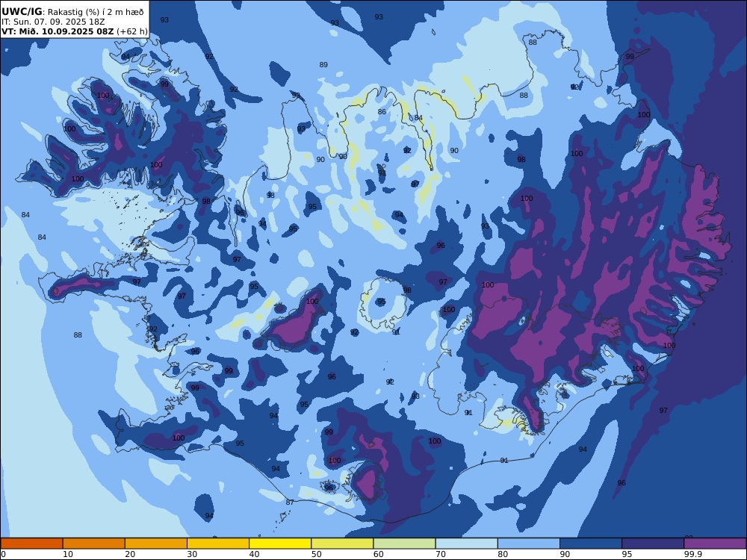Click the legend label '0'
747x560 pixels.
click(3, 554)
